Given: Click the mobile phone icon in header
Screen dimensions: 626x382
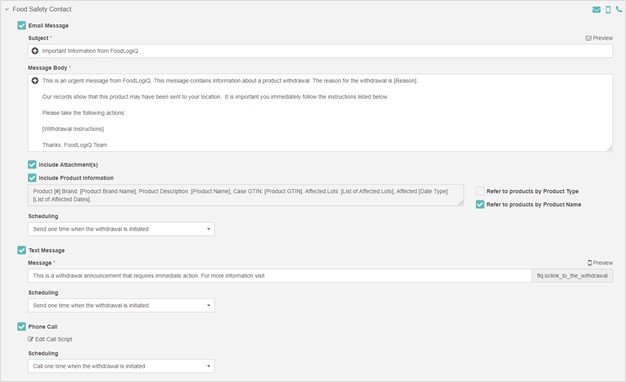Looking at the screenshot, I should click(x=608, y=10).
